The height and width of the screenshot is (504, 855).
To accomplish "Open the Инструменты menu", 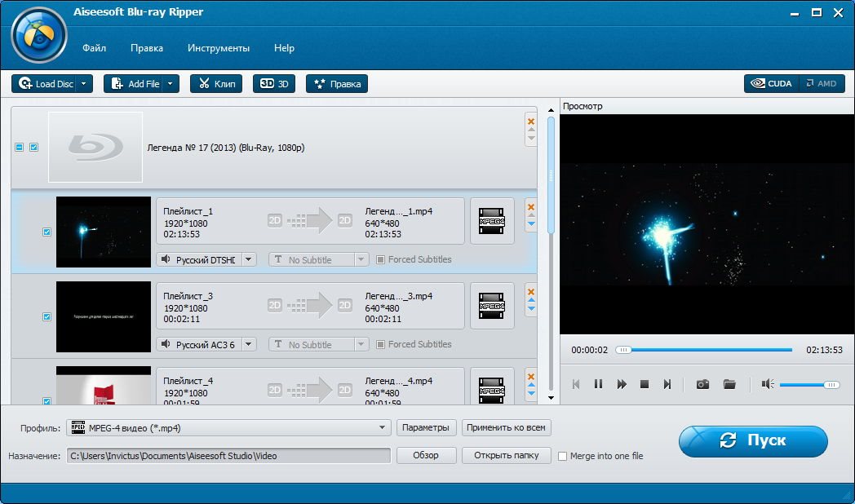I will tap(218, 48).
